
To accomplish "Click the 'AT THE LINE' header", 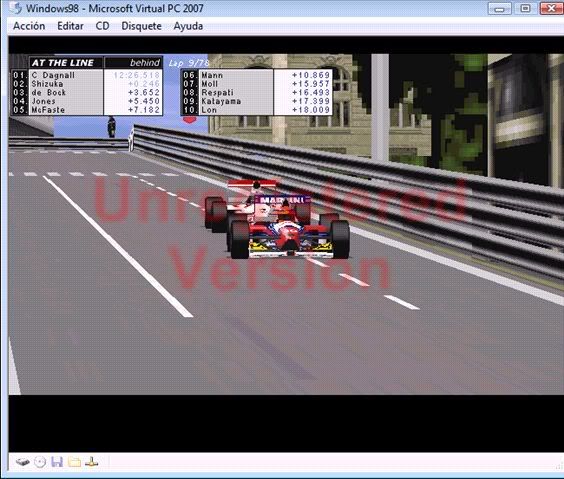I will click(63, 63).
